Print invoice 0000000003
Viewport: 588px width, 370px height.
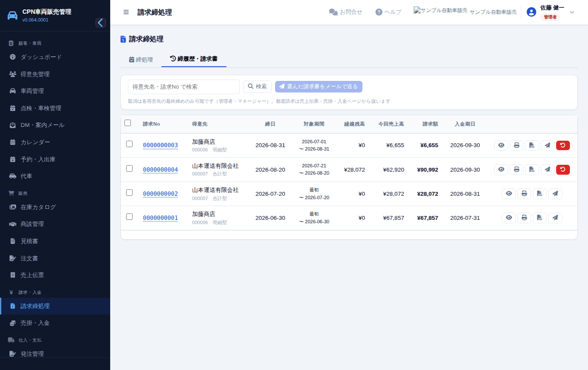pos(517,145)
